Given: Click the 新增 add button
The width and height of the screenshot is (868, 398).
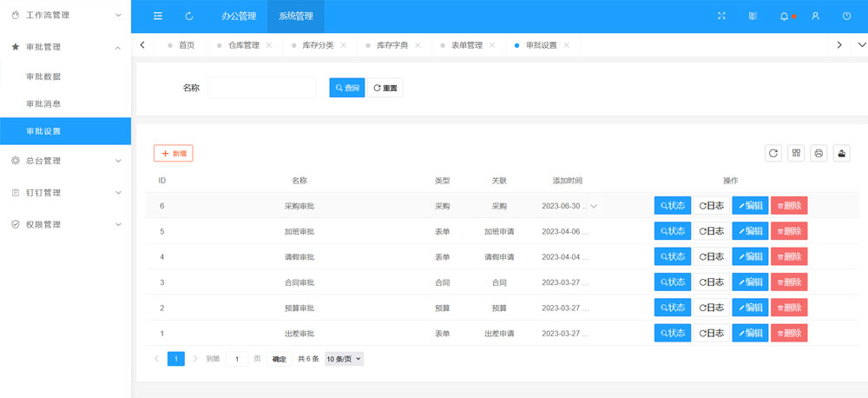Looking at the screenshot, I should click(x=174, y=153).
